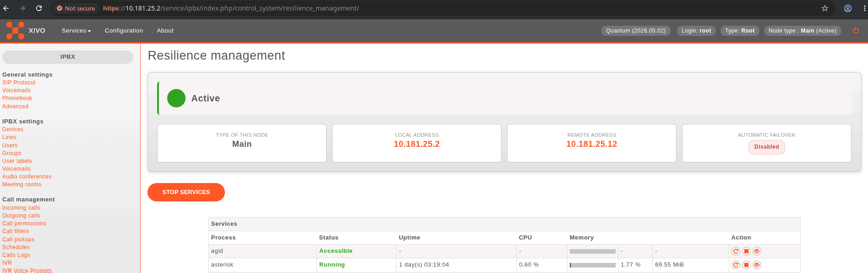Restart the asterisk process
Screen dimensions: 868x273
coord(736,265)
